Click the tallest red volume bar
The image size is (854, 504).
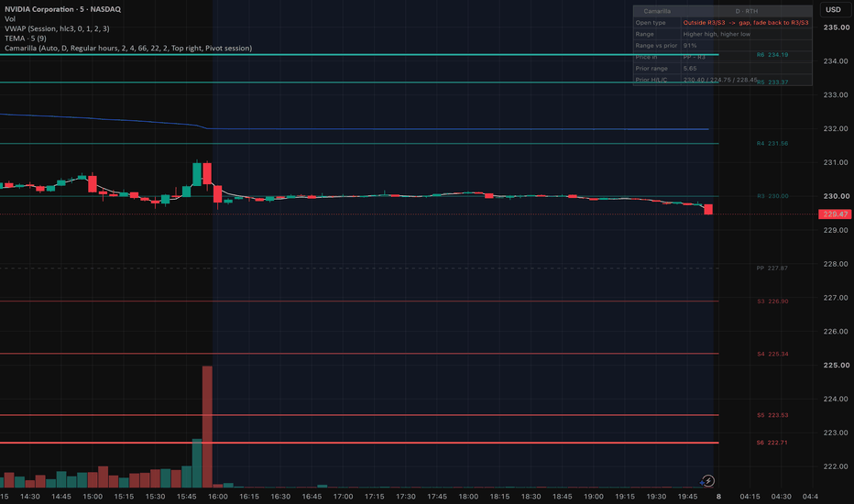(207, 427)
